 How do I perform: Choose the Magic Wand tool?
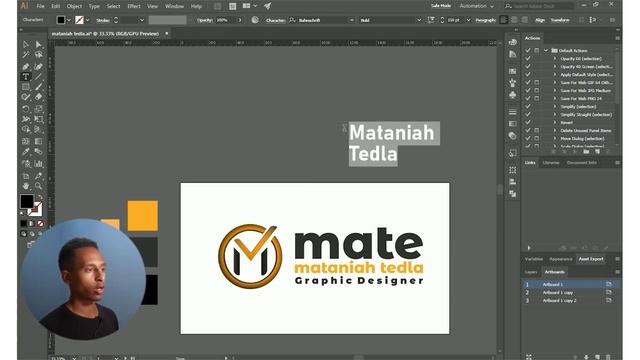point(26,55)
